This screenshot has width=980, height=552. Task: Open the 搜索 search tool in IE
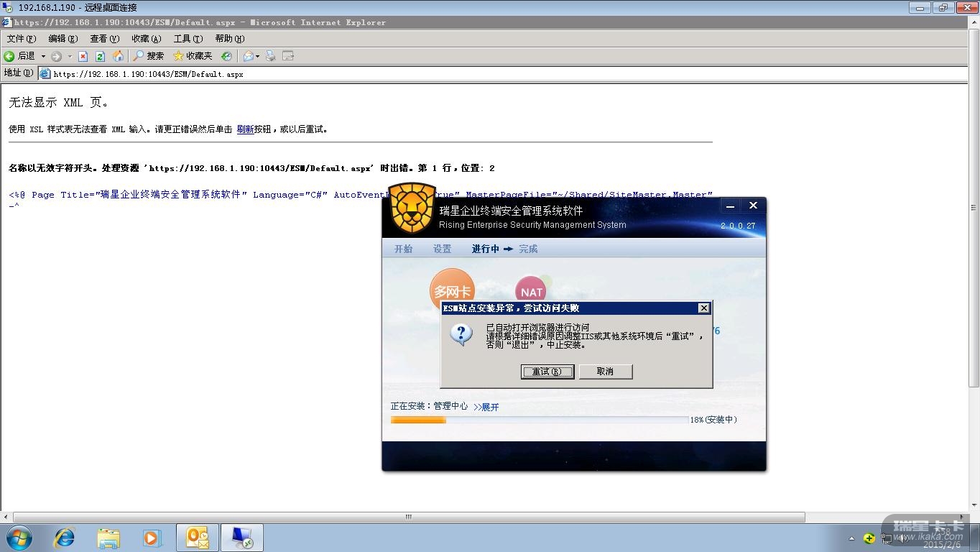pyautogui.click(x=149, y=56)
